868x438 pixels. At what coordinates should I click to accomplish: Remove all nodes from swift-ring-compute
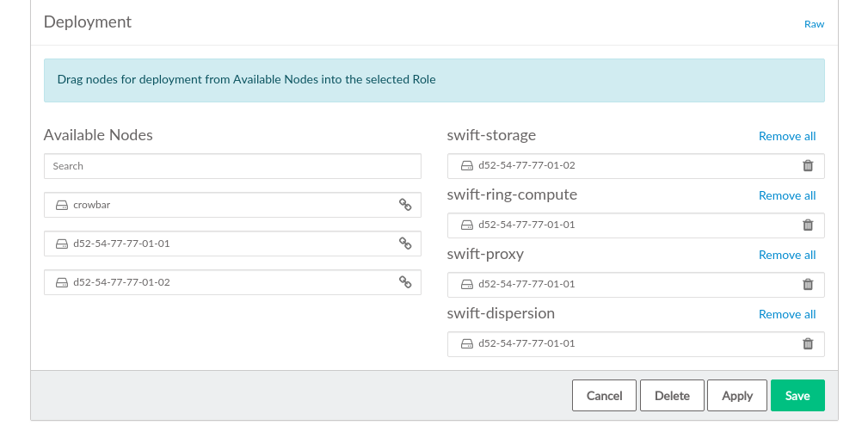(x=786, y=195)
